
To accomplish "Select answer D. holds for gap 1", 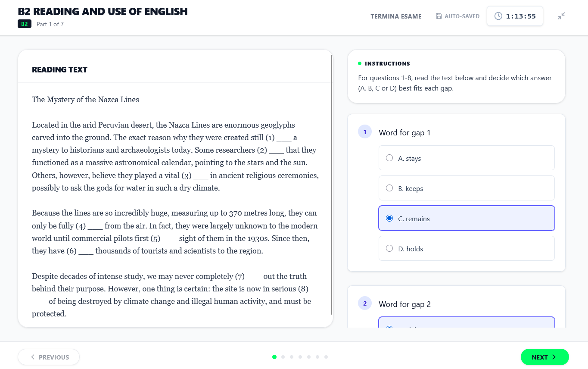I will coord(467,248).
